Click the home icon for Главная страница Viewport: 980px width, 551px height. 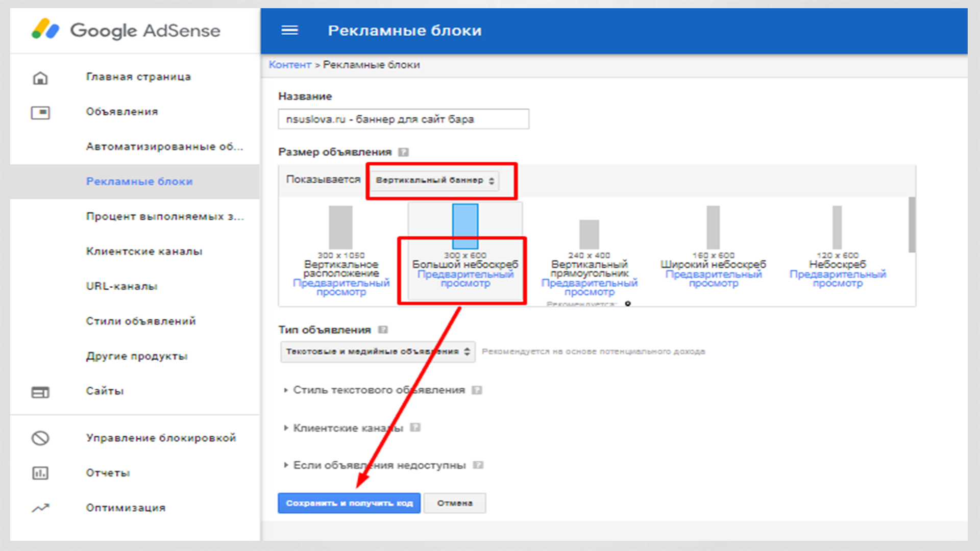[x=40, y=78]
